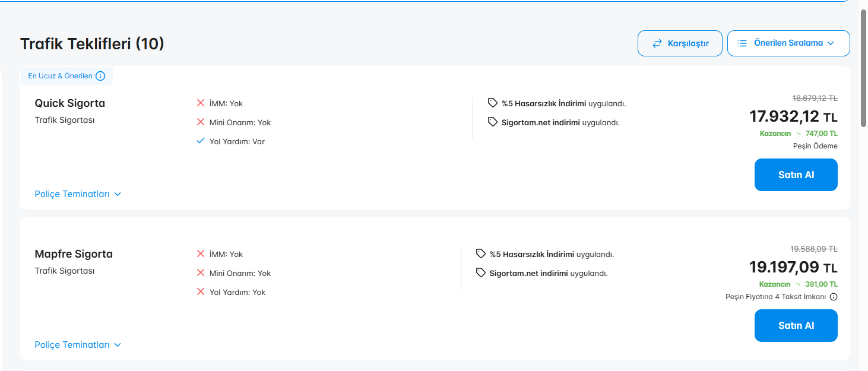
Task: Click the chevron arrow on Önerilen Sıralama
Action: (x=831, y=43)
